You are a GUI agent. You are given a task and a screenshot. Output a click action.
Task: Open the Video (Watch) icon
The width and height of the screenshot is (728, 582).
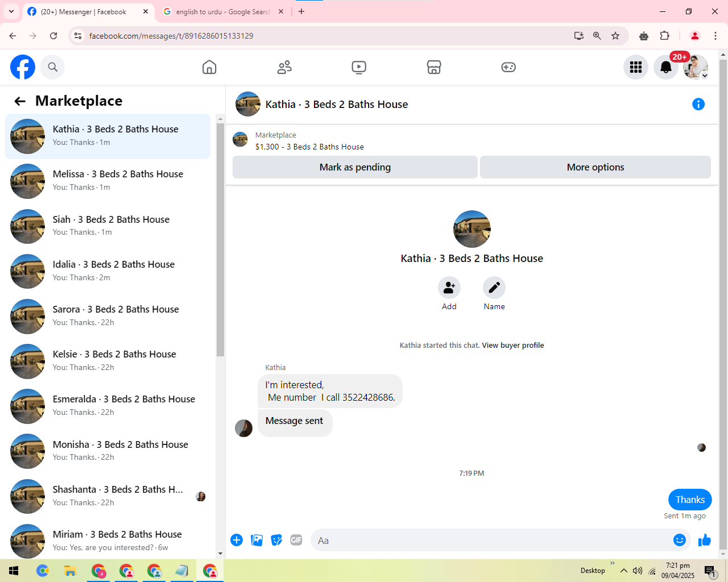click(359, 67)
